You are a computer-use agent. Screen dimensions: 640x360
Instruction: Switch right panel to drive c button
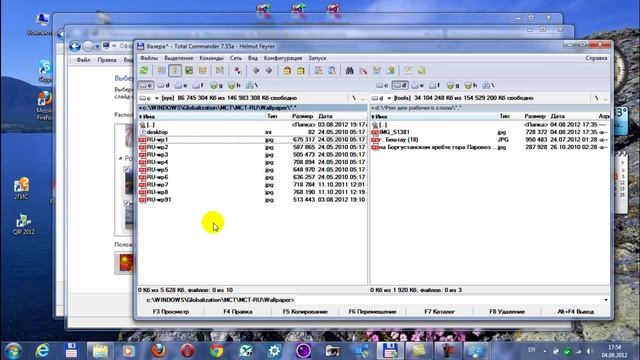pyautogui.click(x=382, y=85)
